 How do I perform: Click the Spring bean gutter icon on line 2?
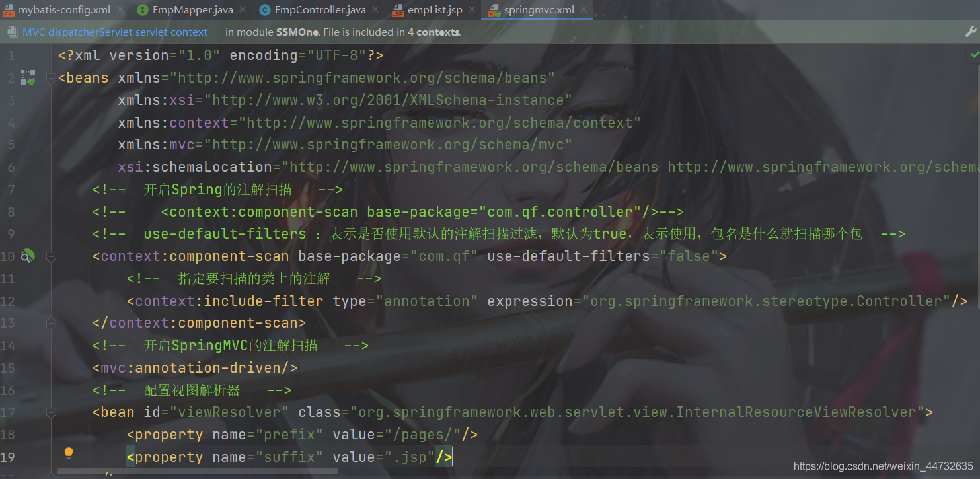click(28, 77)
